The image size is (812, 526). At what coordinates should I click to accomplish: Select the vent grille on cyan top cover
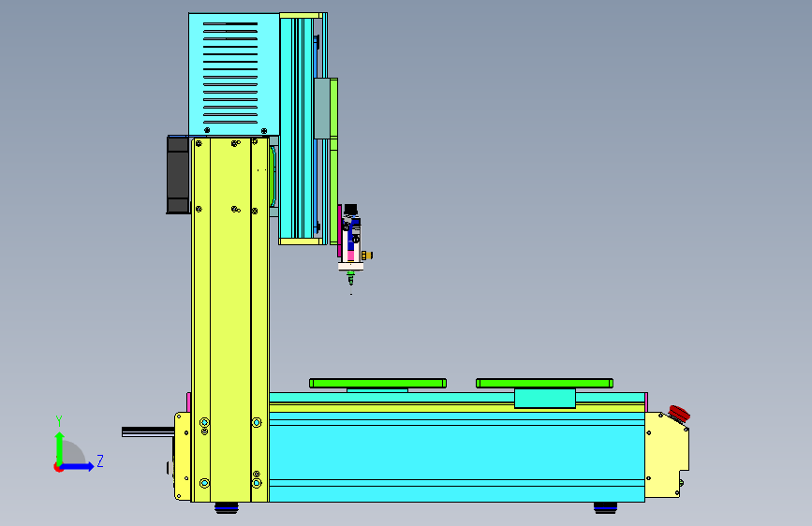230,72
